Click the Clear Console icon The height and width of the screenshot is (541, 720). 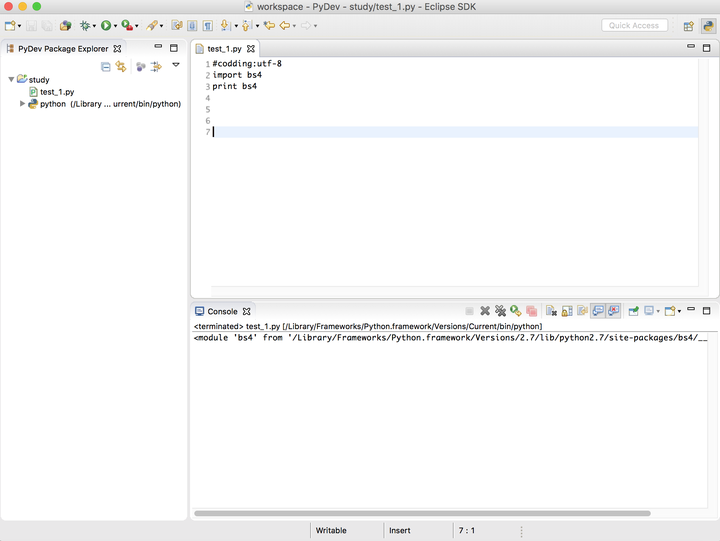click(x=551, y=311)
